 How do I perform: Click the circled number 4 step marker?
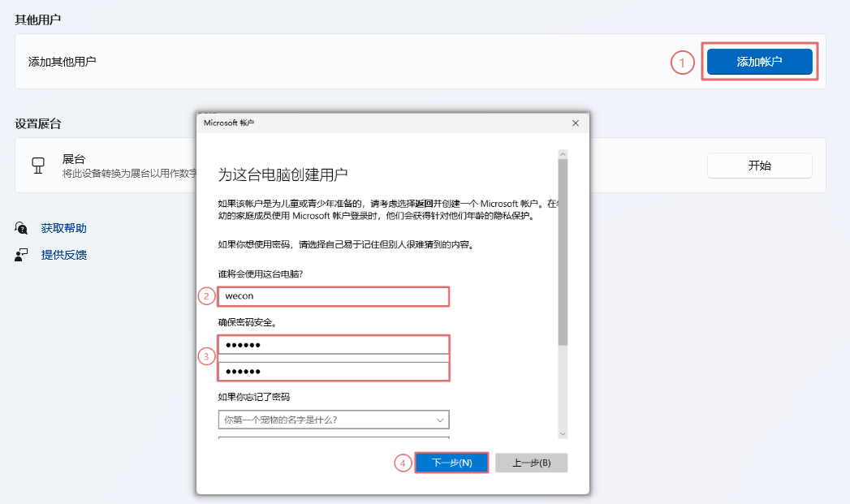pos(403,463)
